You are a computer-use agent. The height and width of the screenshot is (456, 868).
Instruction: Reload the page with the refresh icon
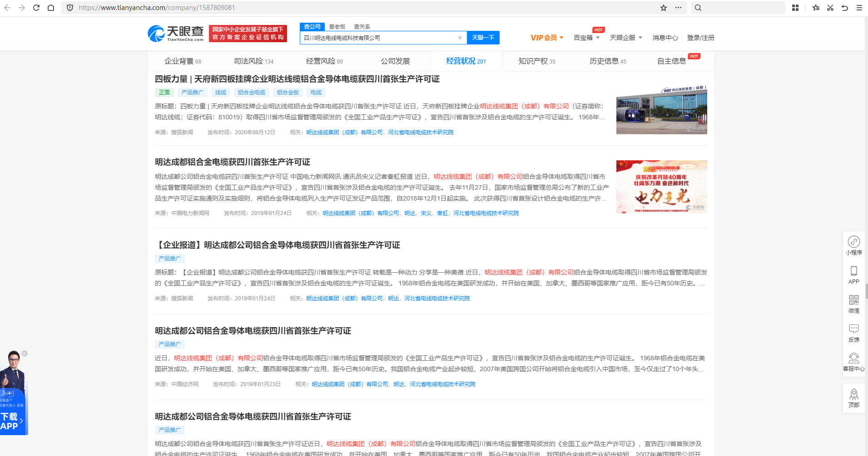36,8
